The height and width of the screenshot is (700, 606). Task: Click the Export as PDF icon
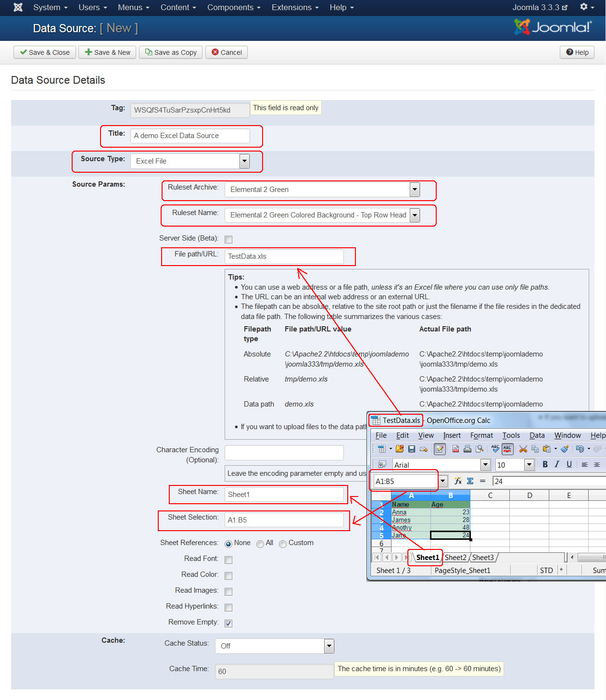click(x=455, y=449)
